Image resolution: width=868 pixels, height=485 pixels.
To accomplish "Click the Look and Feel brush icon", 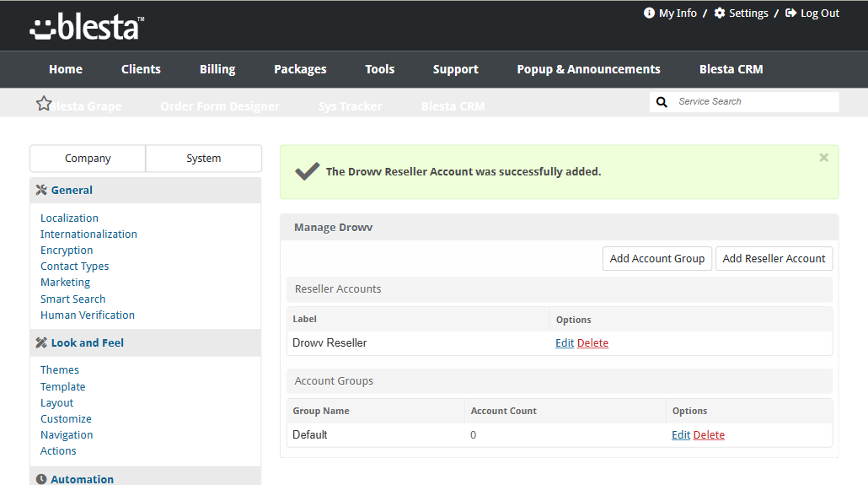I will tap(41, 342).
